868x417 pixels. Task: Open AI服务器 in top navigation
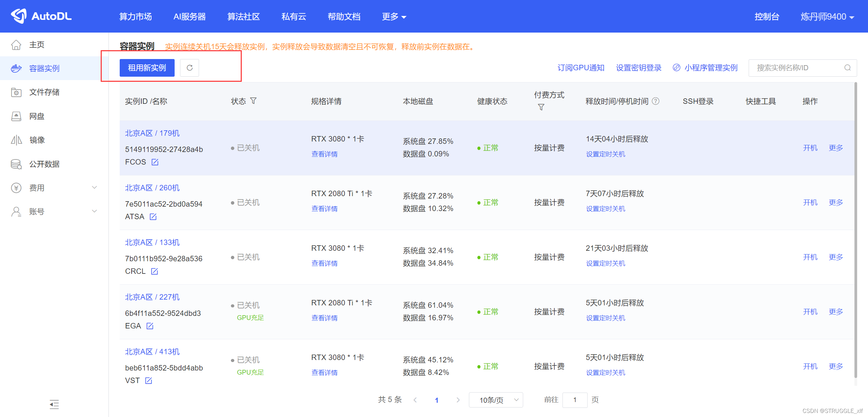coord(190,17)
